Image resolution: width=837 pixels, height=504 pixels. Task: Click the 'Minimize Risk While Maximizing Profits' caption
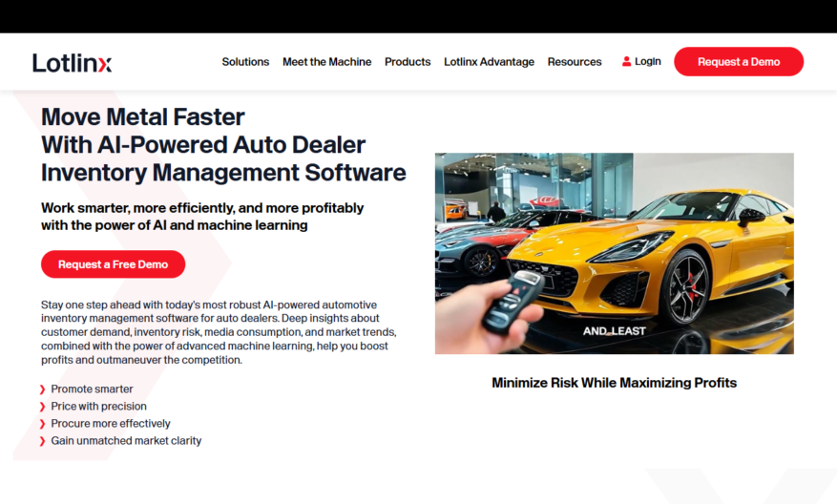(614, 383)
